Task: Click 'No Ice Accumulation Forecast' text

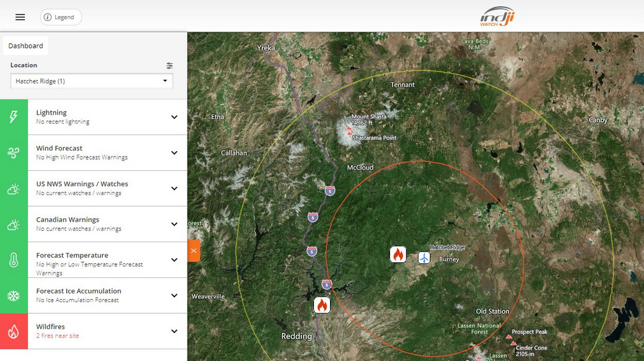Action: tap(77, 300)
